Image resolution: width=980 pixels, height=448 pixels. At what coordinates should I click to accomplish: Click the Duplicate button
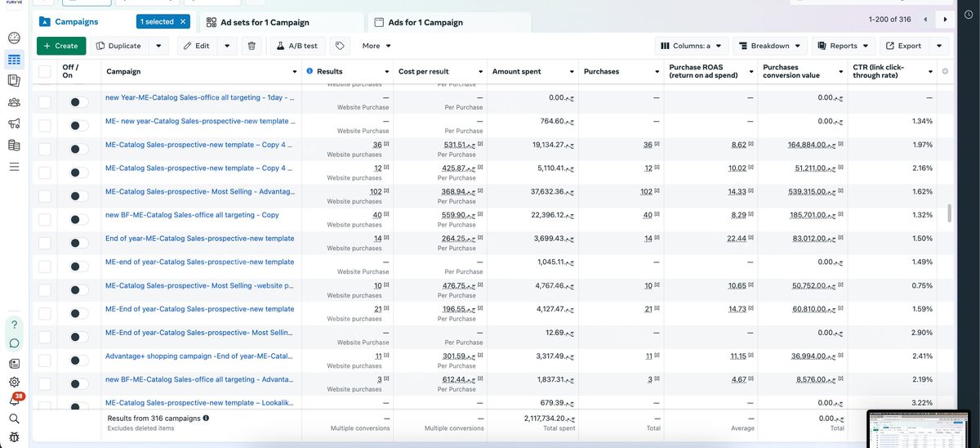click(x=119, y=46)
